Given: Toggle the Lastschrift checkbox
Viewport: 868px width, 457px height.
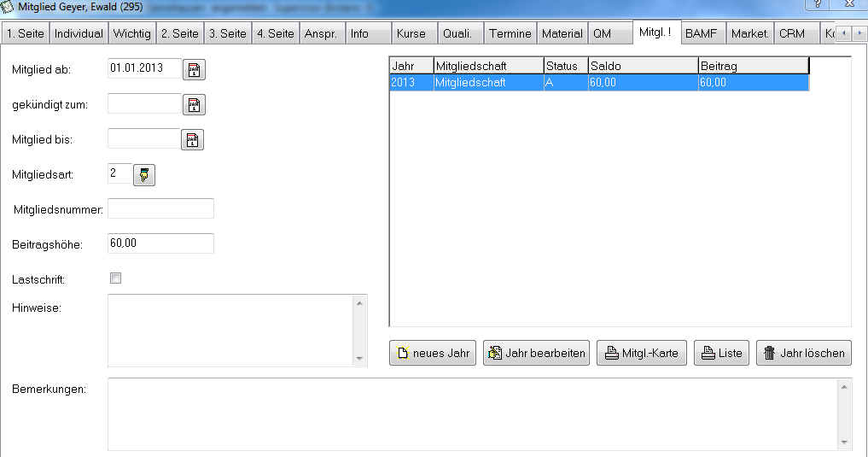Looking at the screenshot, I should pos(116,278).
